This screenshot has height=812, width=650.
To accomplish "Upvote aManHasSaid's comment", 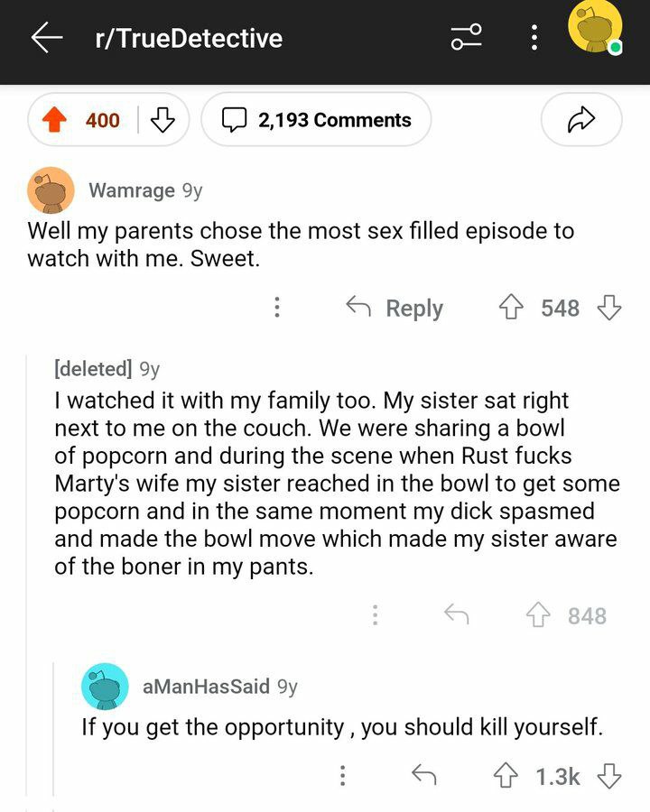I will click(x=507, y=775).
